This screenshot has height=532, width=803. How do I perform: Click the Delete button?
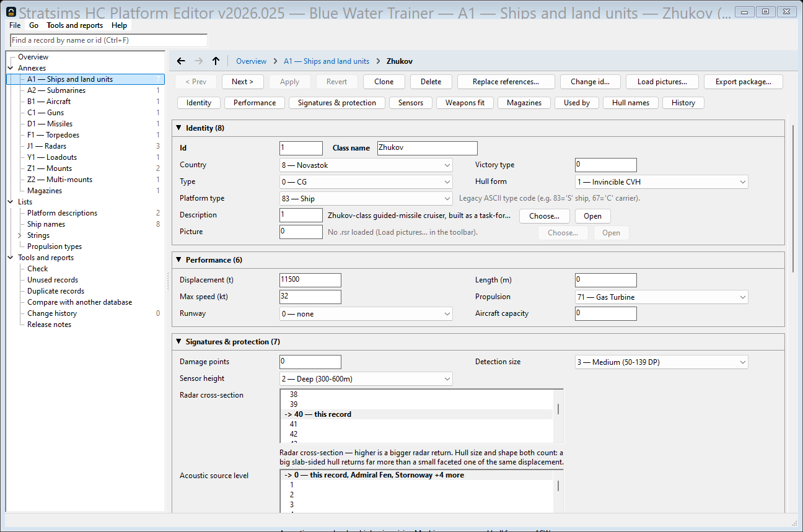tap(431, 82)
